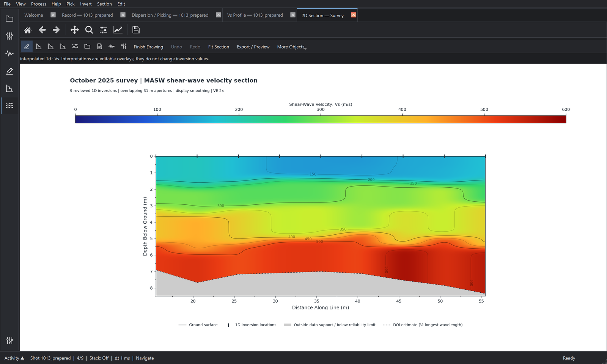607x364 pixels.
Task: Close the Welcome tab
Action: click(x=53, y=15)
